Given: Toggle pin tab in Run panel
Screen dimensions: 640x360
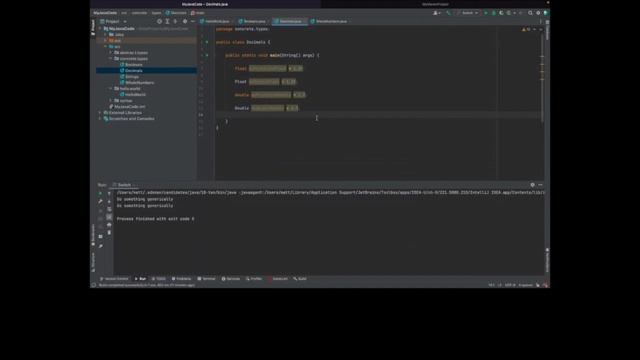Looking at the screenshot, I should pos(100,246).
